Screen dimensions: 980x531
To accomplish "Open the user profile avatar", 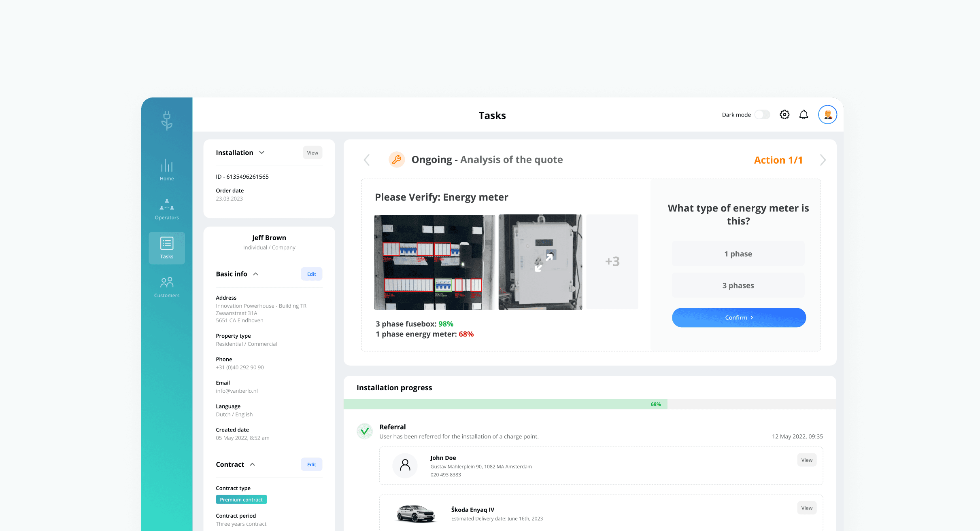I will pos(827,115).
